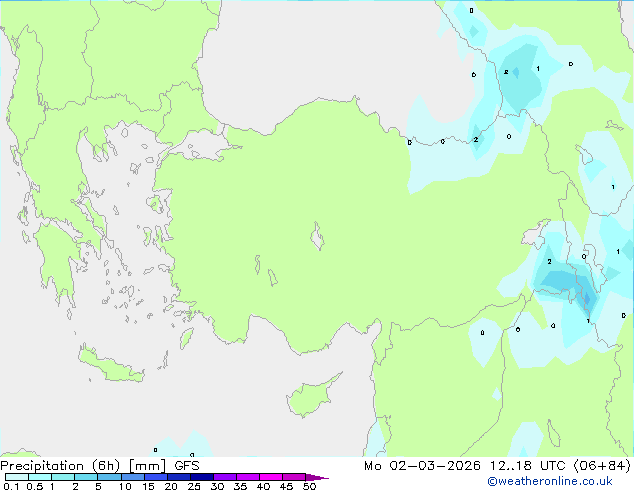Click the 'Mo' weekday label

click(372, 466)
